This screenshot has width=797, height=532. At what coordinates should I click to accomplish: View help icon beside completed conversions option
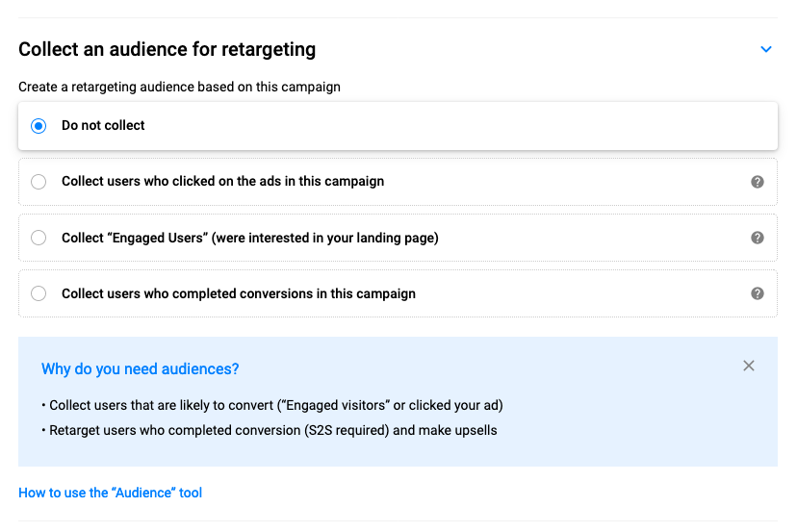pyautogui.click(x=758, y=293)
